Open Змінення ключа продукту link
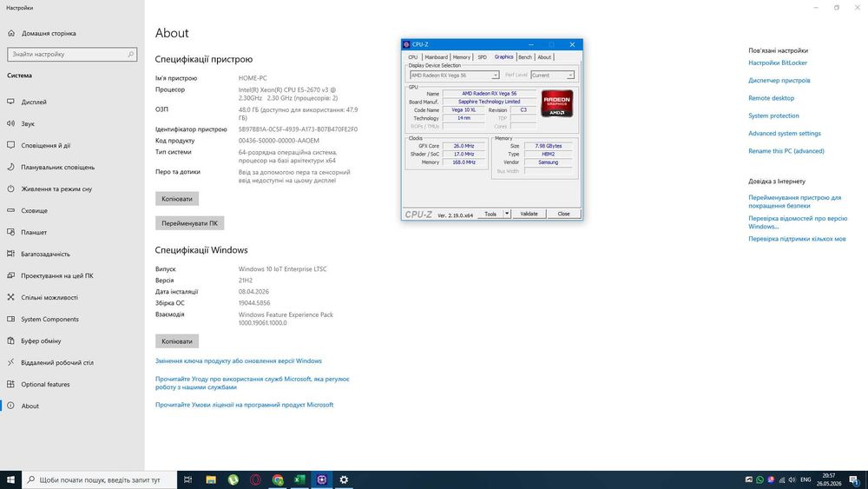This screenshot has width=868, height=489. click(x=239, y=360)
